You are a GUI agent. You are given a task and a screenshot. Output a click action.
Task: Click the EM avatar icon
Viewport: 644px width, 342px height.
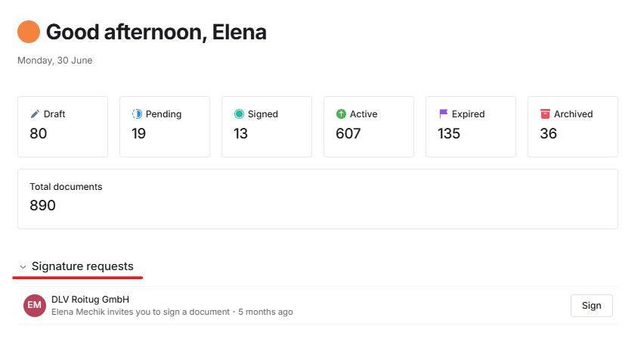coord(35,306)
